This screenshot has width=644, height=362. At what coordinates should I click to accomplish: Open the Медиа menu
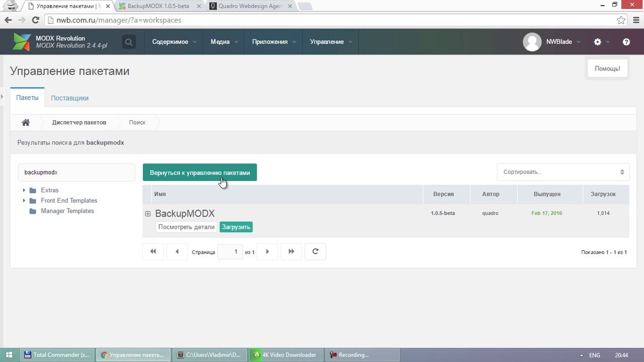224,42
